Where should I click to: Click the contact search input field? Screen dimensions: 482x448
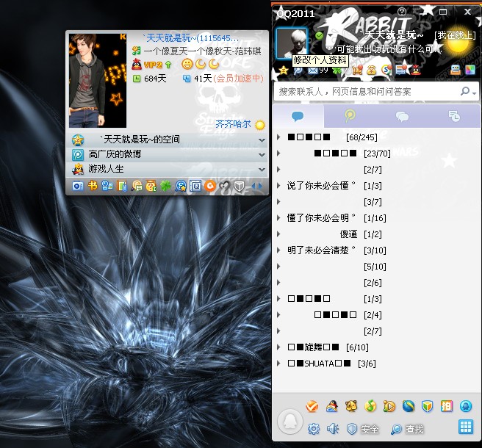pos(367,92)
